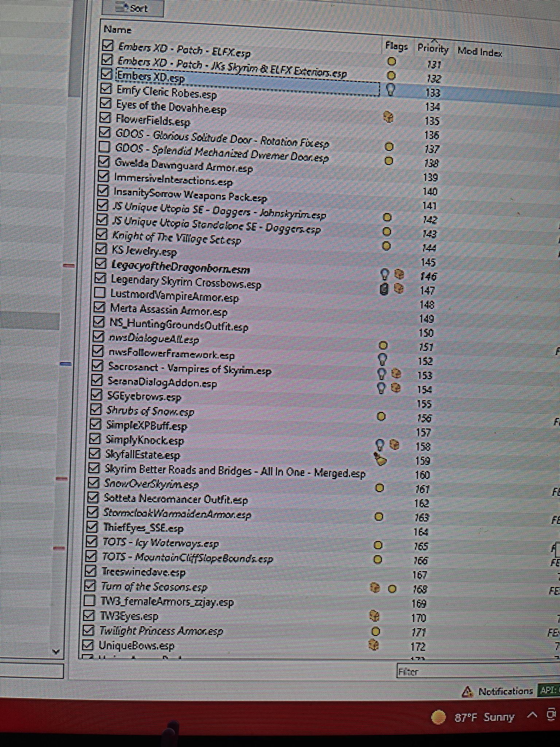
Task: Click the yellow flag on GDOS Rotation Fix.esp
Action: (x=389, y=147)
